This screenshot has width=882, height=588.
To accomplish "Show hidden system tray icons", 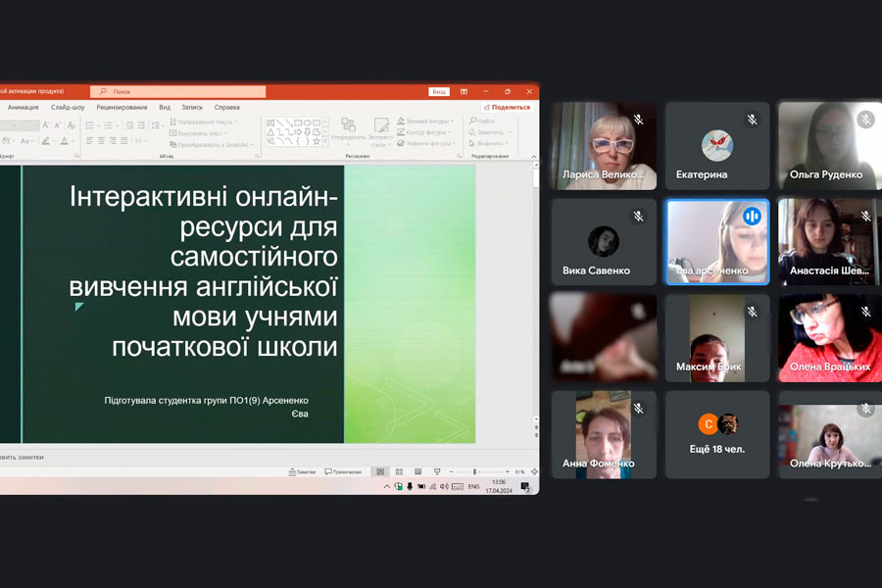I will 386,487.
